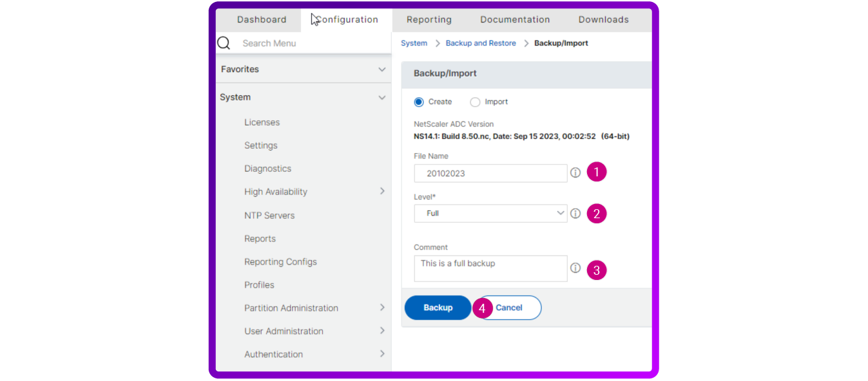Select the Import radio button

coord(475,102)
